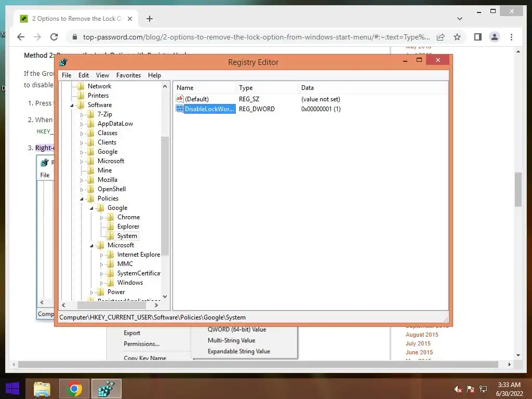The width and height of the screenshot is (532, 399).
Task: Click the muted volume tray icon
Action: [458, 389]
